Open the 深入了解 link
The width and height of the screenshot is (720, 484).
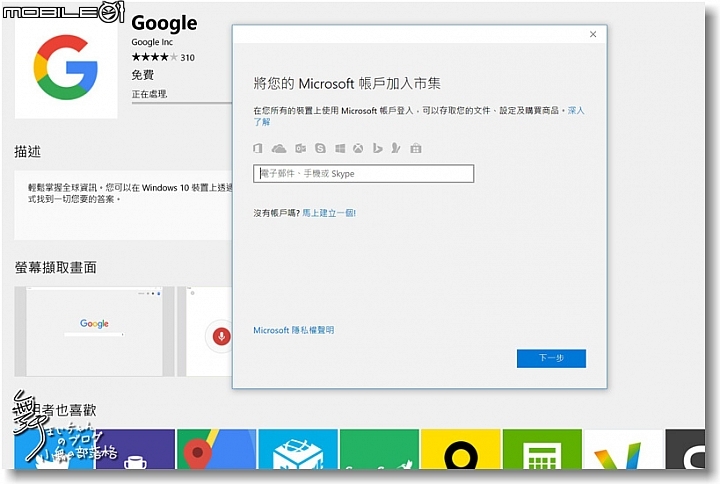576,110
